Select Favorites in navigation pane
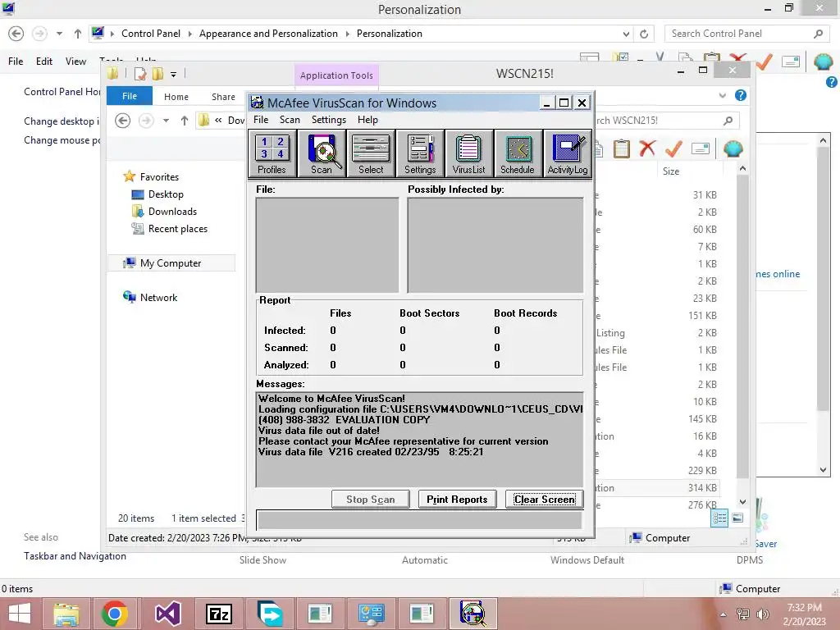The image size is (840, 630). point(159,177)
